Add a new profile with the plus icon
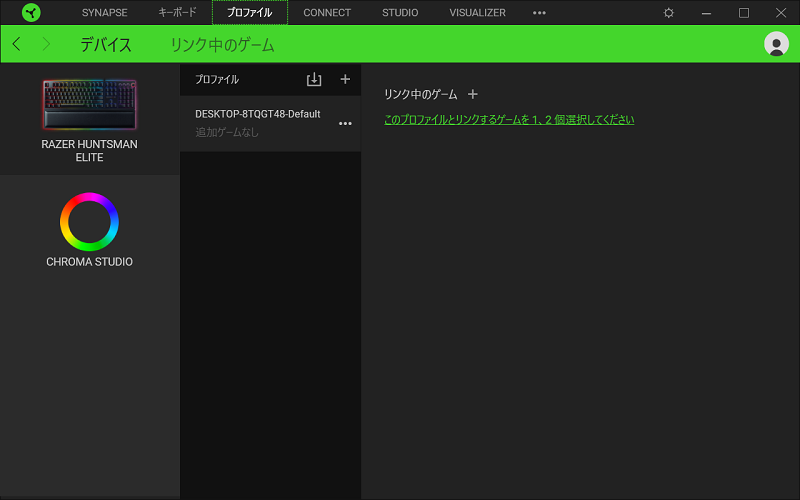 pyautogui.click(x=345, y=79)
